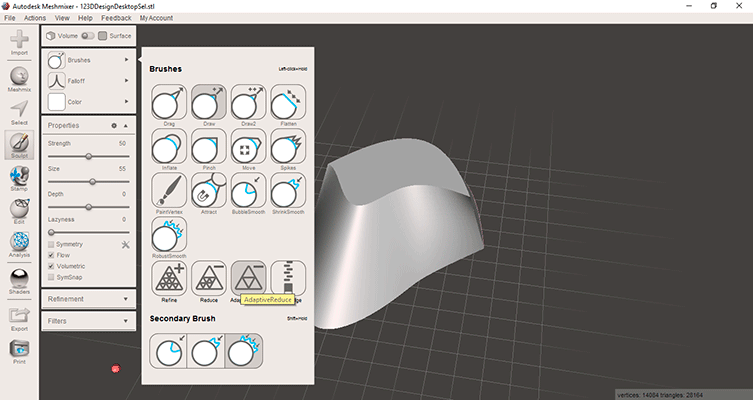Open the Actions menu

pyautogui.click(x=35, y=18)
